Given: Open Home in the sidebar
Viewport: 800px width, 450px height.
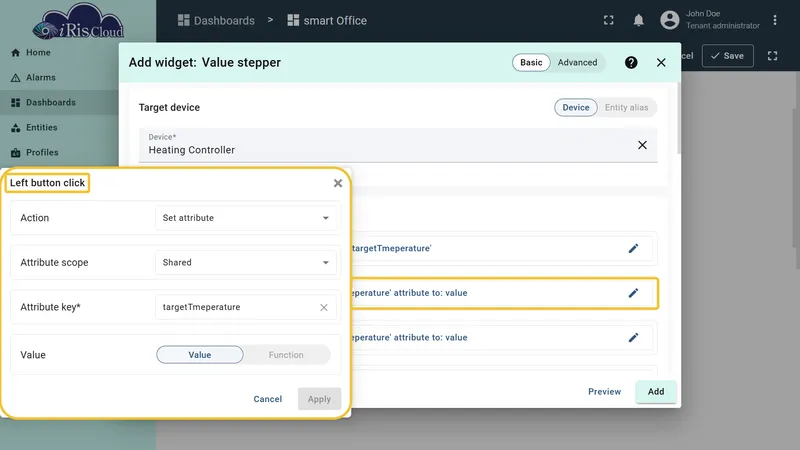Looking at the screenshot, I should (31, 53).
